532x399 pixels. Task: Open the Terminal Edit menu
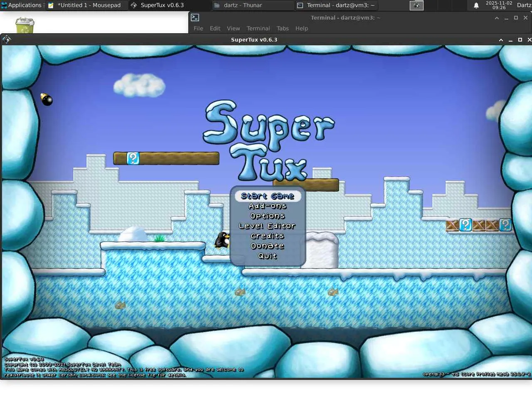[x=215, y=28]
